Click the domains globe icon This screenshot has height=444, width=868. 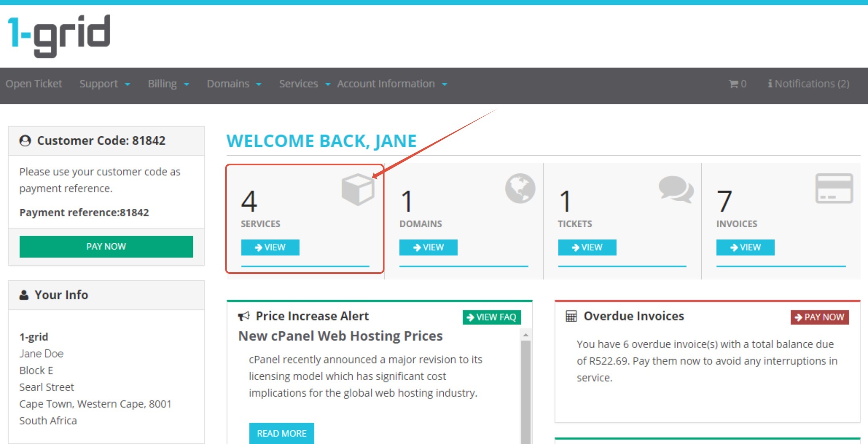[520, 188]
